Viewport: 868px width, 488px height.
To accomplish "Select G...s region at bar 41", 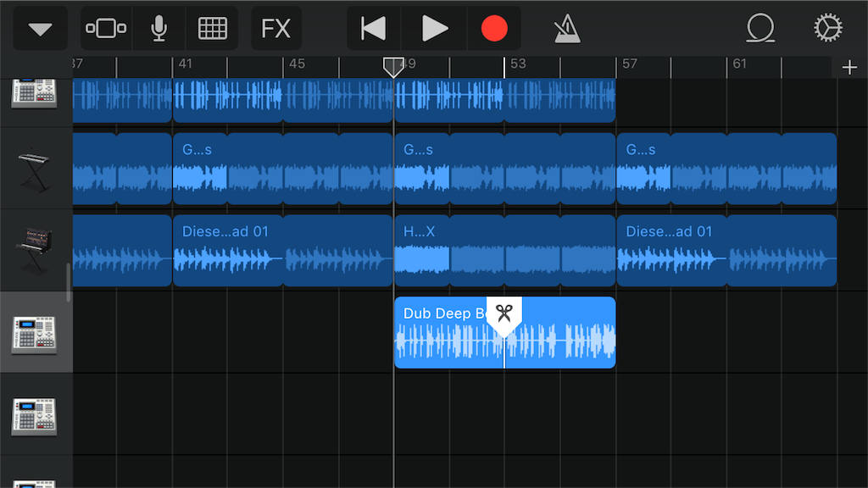I will click(283, 169).
